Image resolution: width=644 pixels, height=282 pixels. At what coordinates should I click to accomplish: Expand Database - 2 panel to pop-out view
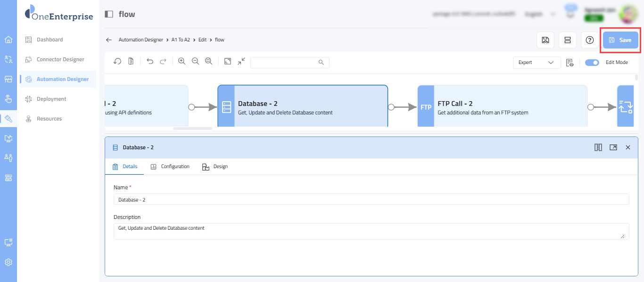tap(613, 147)
